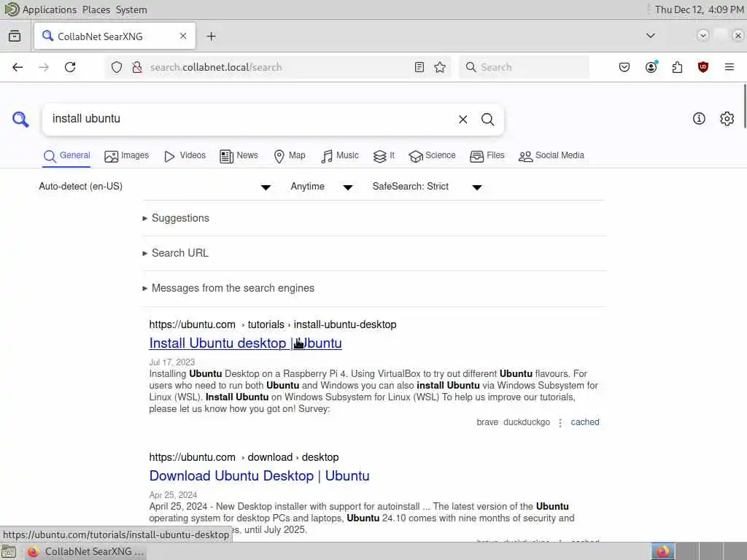
Task: Open the SearXNG about info icon
Action: tap(699, 119)
